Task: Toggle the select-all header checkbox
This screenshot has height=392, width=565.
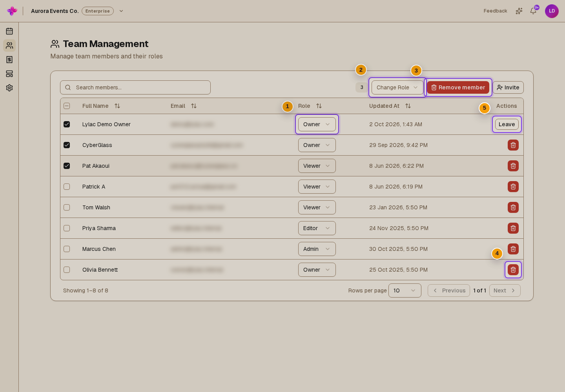Action: click(67, 106)
